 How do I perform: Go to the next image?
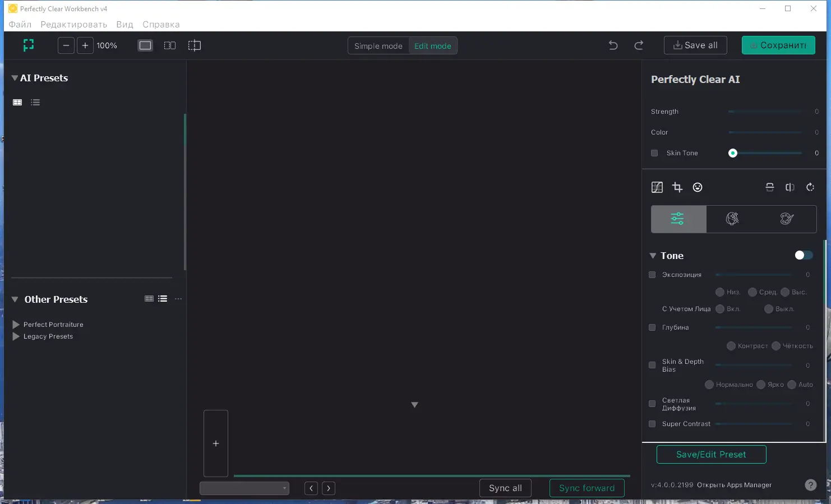click(329, 488)
